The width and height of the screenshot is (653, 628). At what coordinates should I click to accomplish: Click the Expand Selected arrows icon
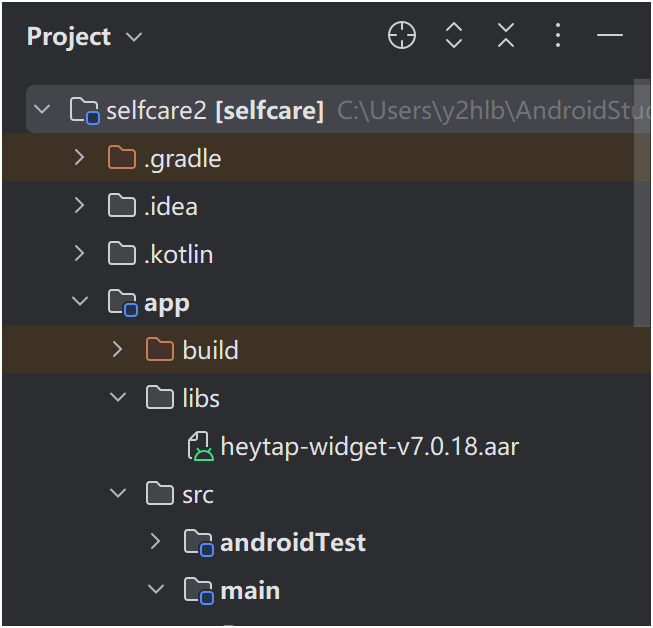pos(454,37)
